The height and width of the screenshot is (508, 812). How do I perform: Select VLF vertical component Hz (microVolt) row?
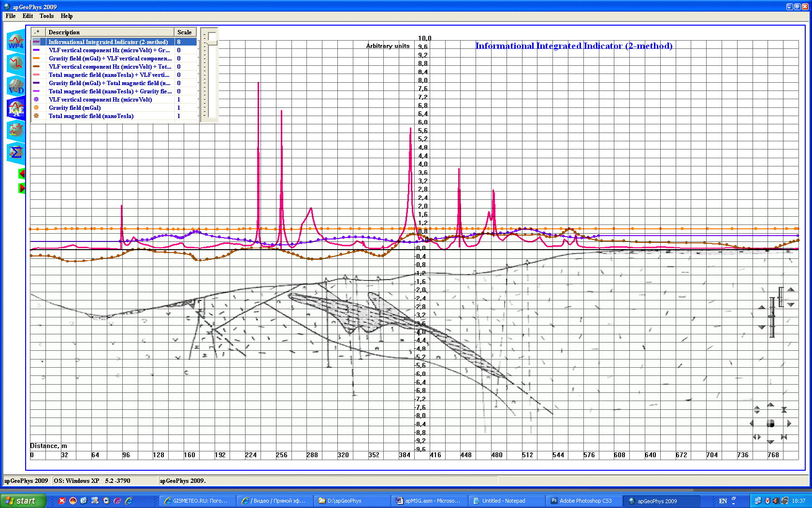click(x=100, y=100)
